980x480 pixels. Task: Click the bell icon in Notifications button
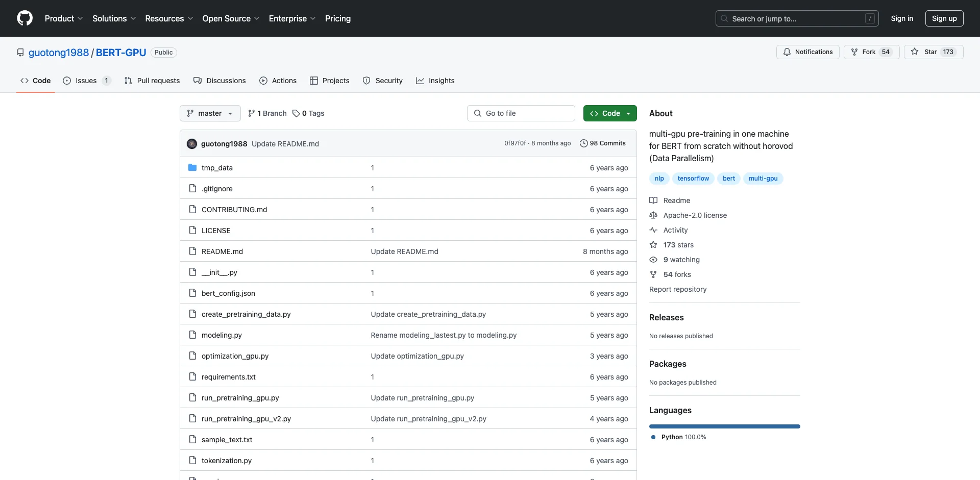pyautogui.click(x=787, y=52)
